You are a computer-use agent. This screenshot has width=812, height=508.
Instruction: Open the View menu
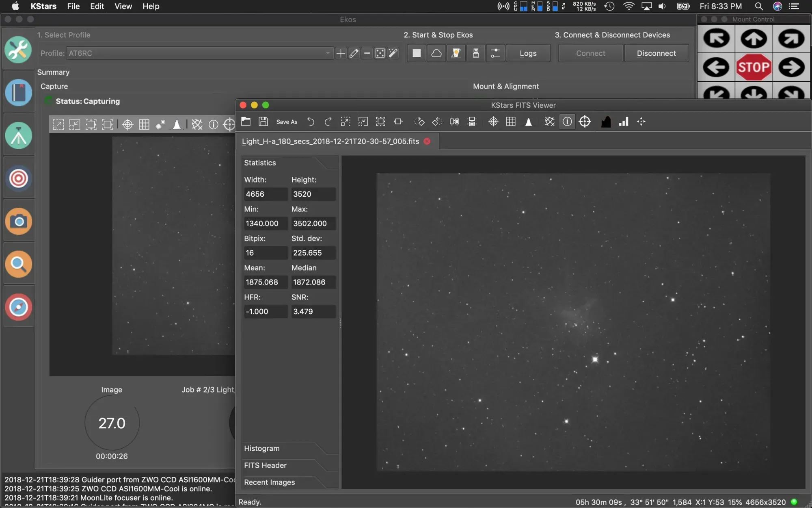[123, 6]
